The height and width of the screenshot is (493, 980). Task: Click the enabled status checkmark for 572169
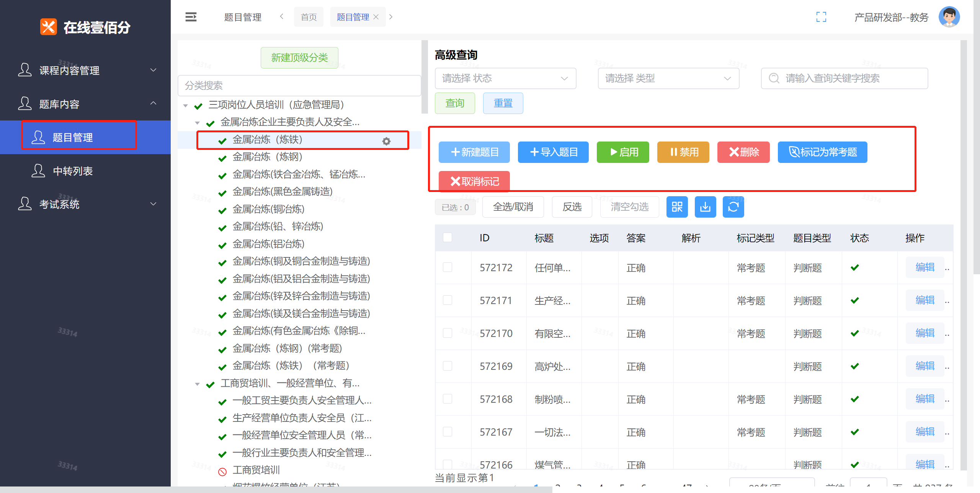point(854,366)
